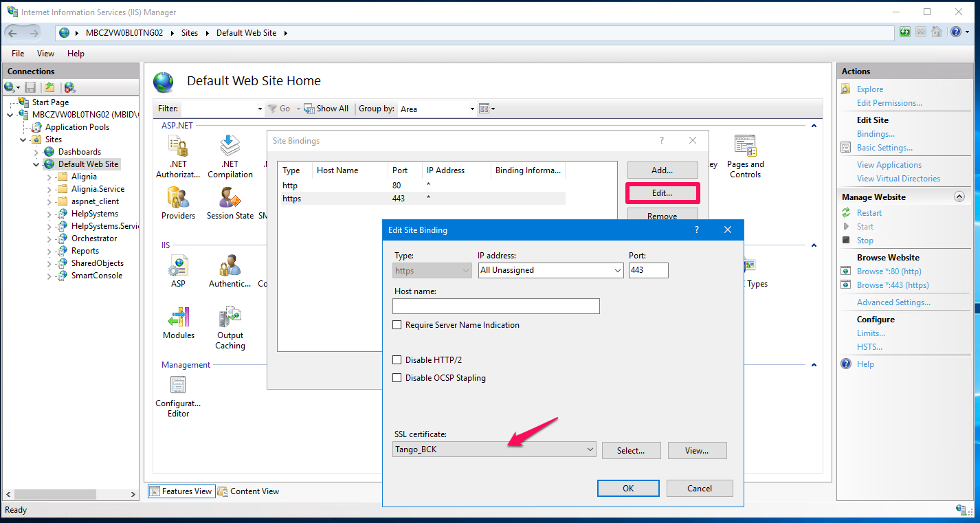Open the Providers feature icon
This screenshot has height=523, width=980.
coord(178,199)
